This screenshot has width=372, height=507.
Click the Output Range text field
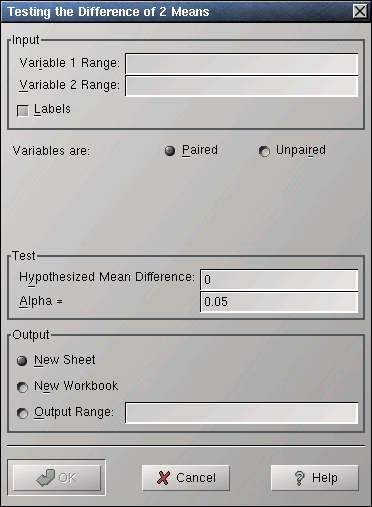coord(242,413)
